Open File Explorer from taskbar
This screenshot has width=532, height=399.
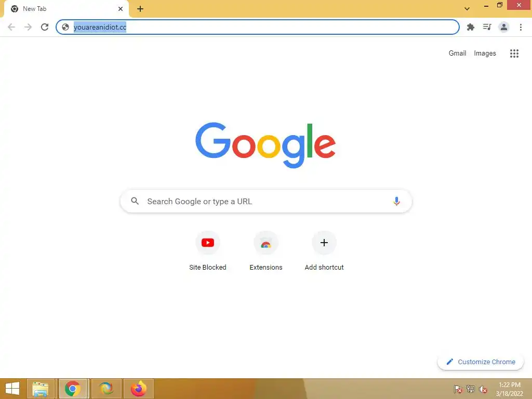(41, 389)
